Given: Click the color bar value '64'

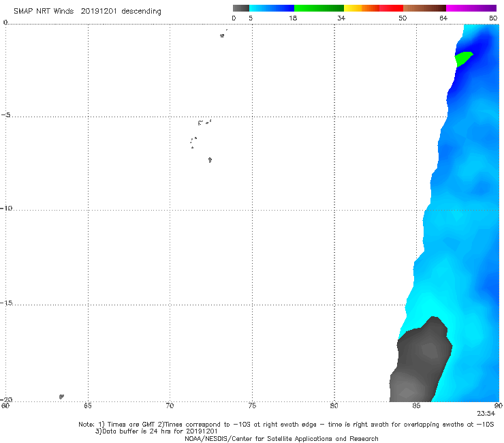Looking at the screenshot, I should point(443,18).
